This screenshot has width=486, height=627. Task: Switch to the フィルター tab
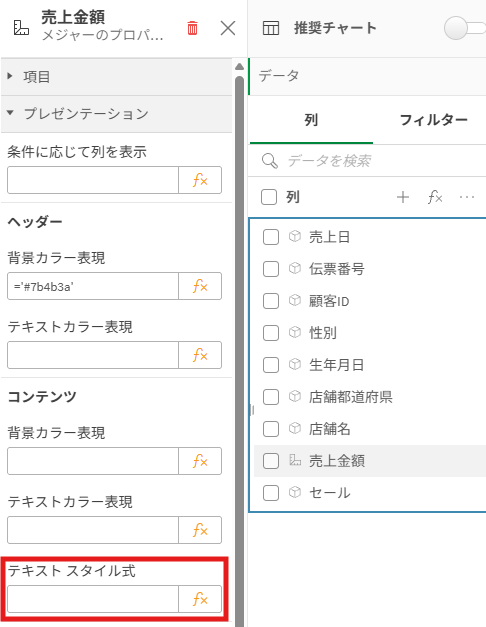coord(434,120)
